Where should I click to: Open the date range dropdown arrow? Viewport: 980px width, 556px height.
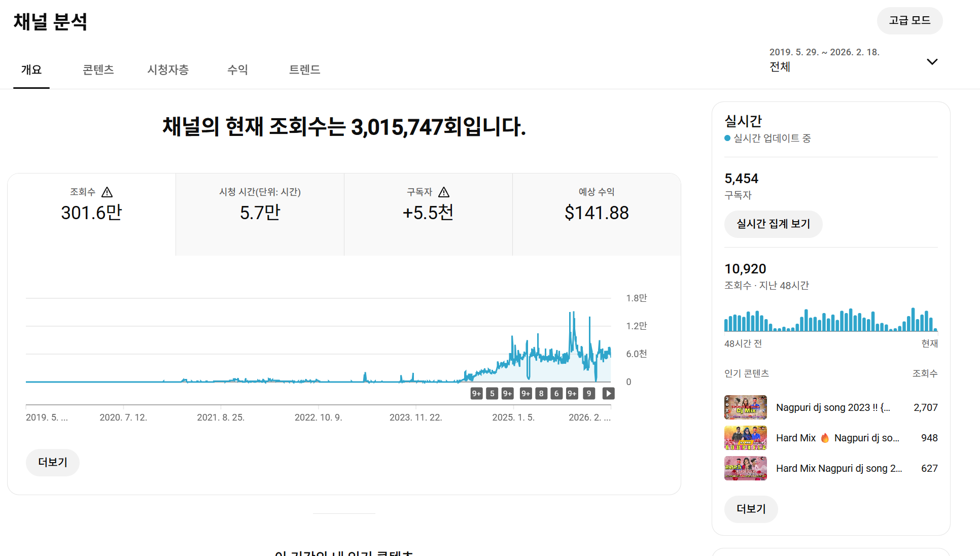[932, 62]
